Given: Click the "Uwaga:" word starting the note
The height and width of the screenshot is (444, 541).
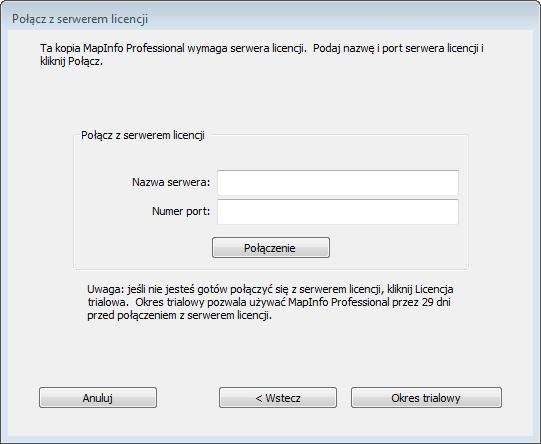Looking at the screenshot, I should (x=105, y=289).
